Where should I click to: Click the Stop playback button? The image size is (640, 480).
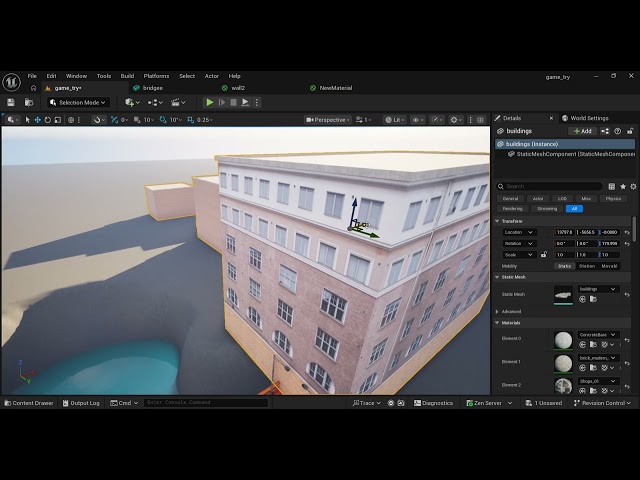(x=233, y=102)
